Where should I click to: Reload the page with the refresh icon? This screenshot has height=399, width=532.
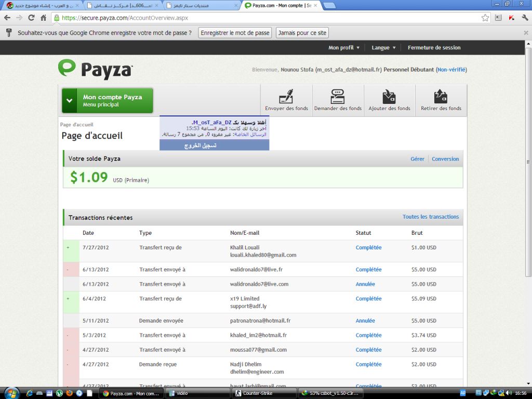click(31, 18)
